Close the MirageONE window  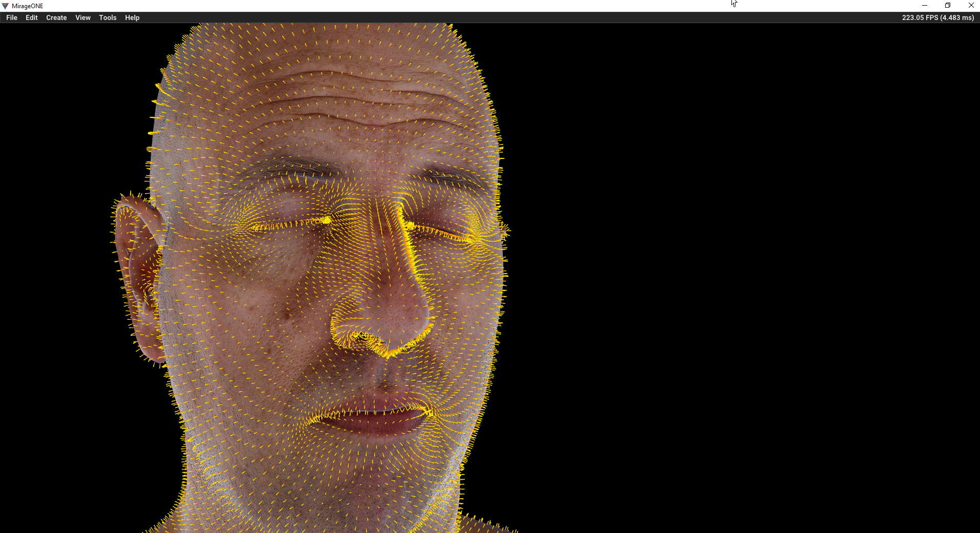pos(971,6)
